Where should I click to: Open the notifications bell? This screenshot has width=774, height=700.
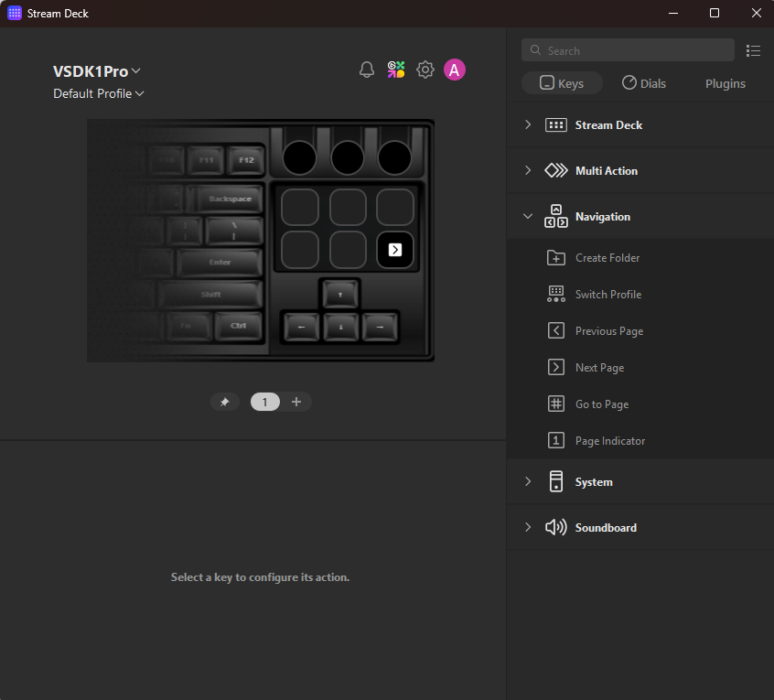point(366,70)
